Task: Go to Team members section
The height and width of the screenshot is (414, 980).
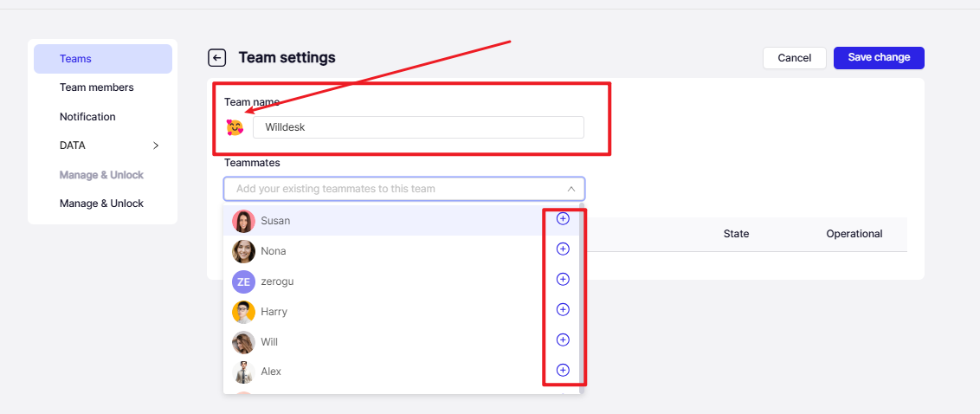Action: (97, 87)
